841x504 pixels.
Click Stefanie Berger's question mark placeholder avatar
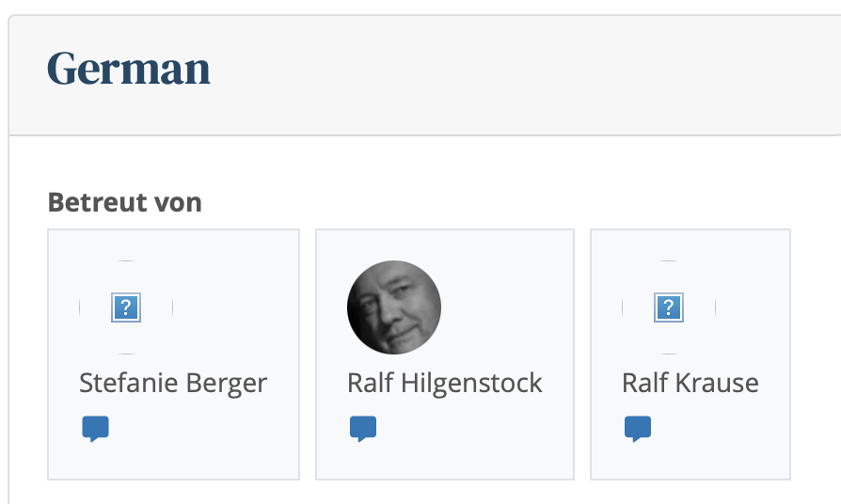pyautogui.click(x=126, y=307)
